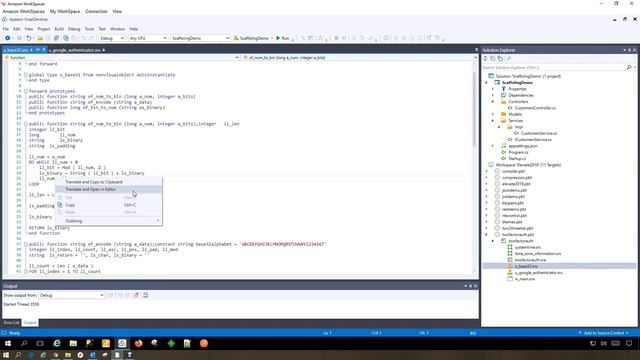The width and height of the screenshot is (640, 360).
Task: Click the Solution Explorer search magnifier icon
Action: [x=629, y=67]
